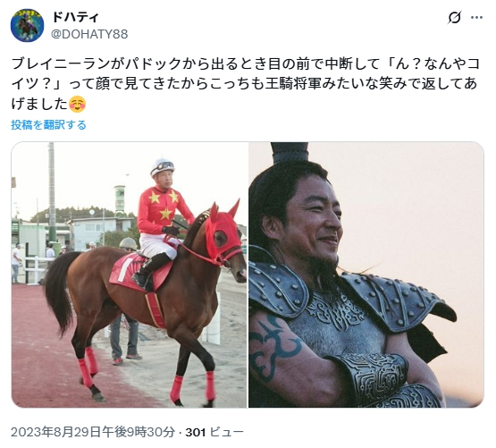Click the blushing smile emoji
Viewport: 496px width, 448px height.
coord(77,104)
